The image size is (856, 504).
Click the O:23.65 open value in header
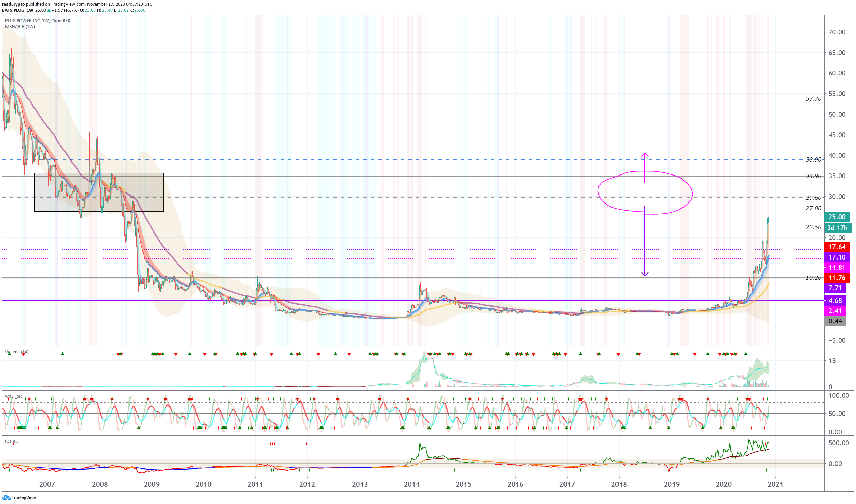coord(88,10)
